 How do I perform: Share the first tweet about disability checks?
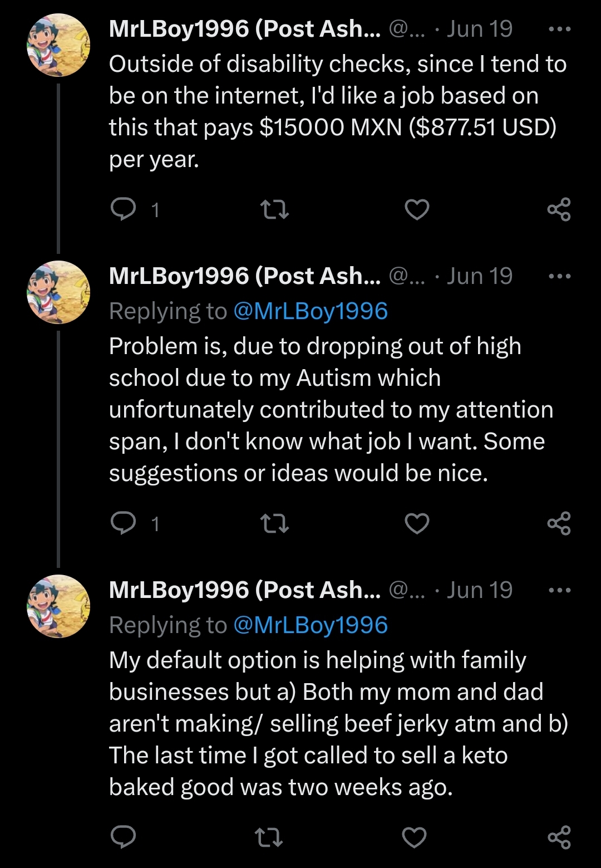[559, 209]
